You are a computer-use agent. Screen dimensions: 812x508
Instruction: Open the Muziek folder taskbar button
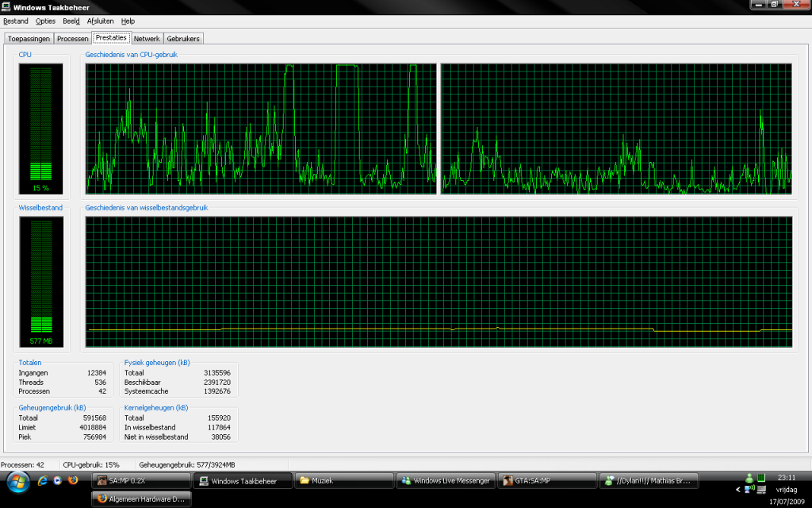[344, 481]
